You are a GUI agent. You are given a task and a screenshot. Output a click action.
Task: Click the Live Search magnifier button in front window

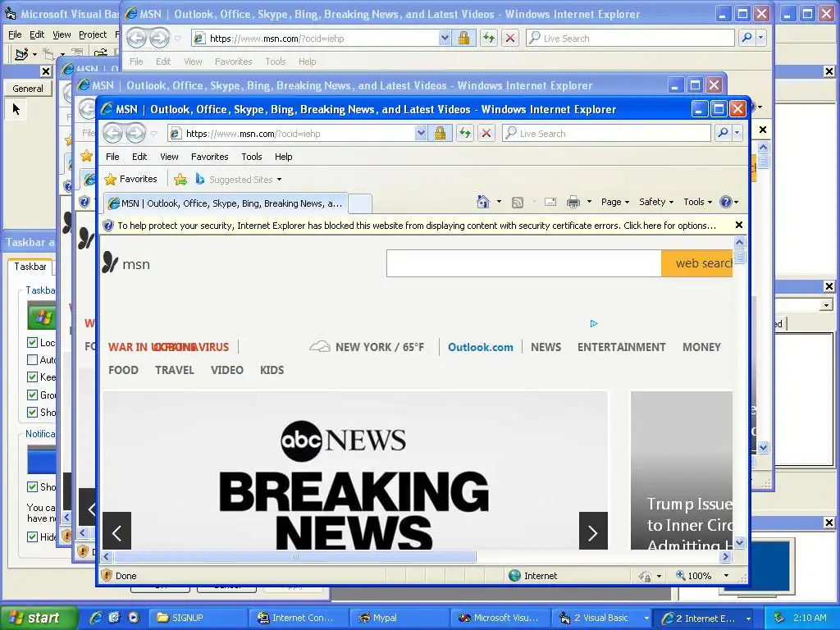click(723, 133)
